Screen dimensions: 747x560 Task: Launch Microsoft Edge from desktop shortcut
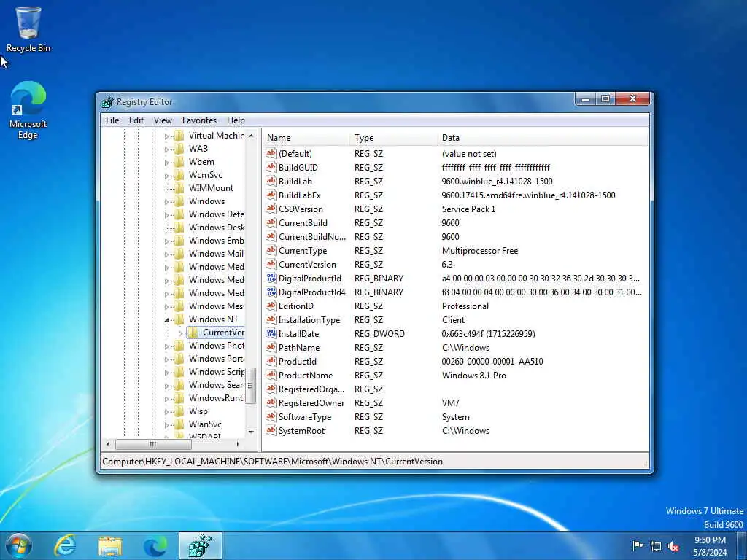point(28,110)
